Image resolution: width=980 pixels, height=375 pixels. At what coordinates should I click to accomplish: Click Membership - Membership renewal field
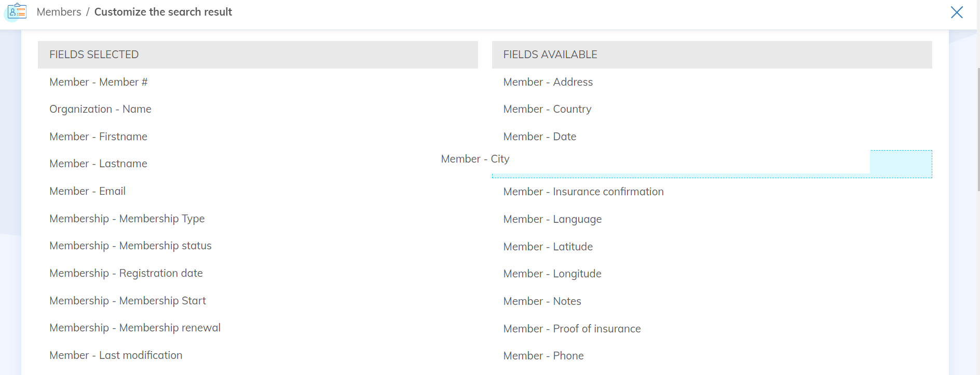coord(135,328)
